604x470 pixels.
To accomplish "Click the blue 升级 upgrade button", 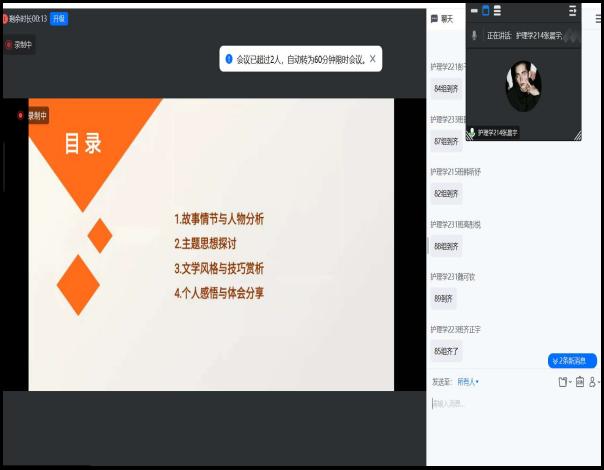I will coord(59,18).
